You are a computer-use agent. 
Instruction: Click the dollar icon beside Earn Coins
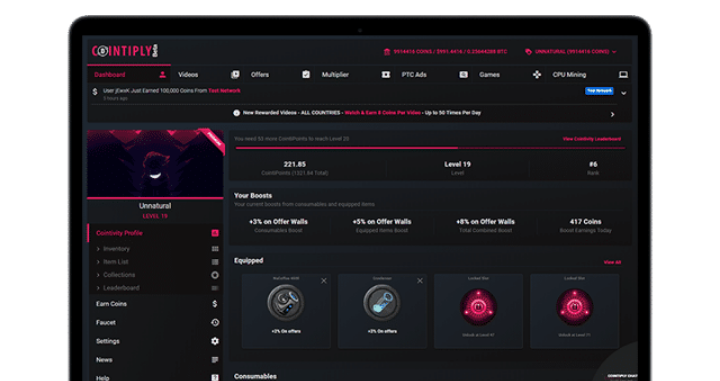[215, 304]
